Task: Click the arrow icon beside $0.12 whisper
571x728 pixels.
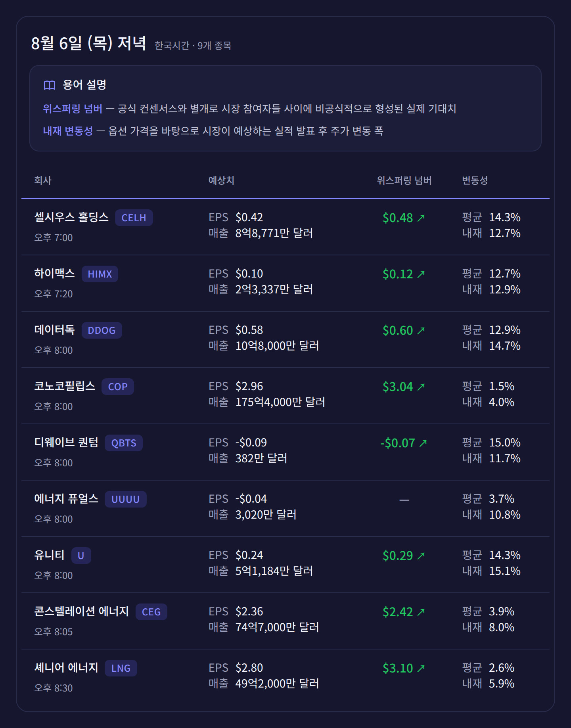Action: [x=421, y=274]
